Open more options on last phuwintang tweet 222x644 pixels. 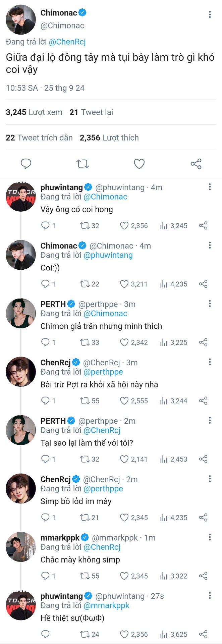click(x=210, y=596)
